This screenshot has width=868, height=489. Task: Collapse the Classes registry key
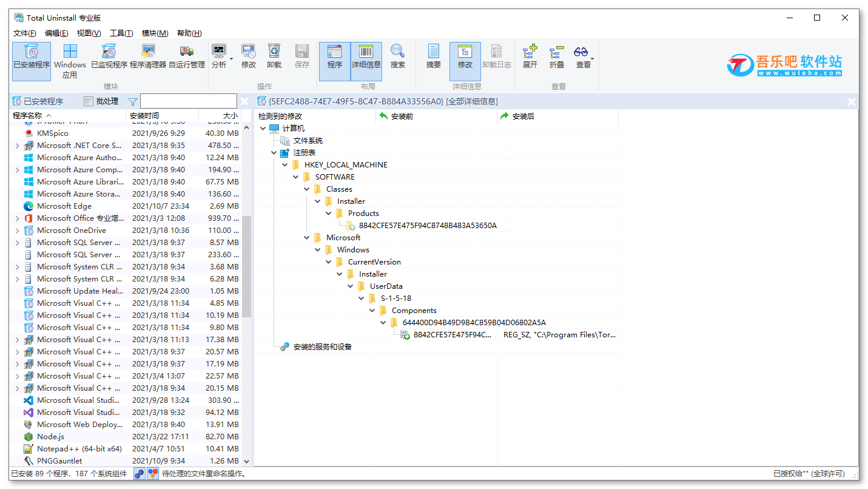pos(307,189)
